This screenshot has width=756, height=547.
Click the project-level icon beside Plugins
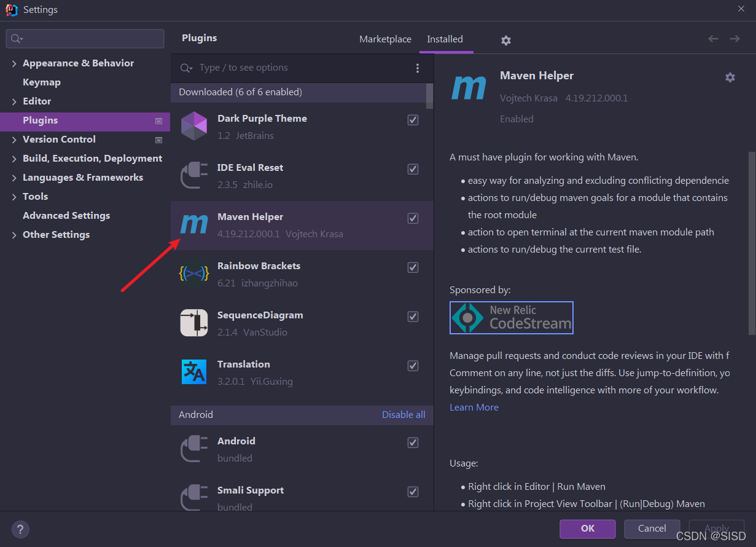click(x=158, y=121)
